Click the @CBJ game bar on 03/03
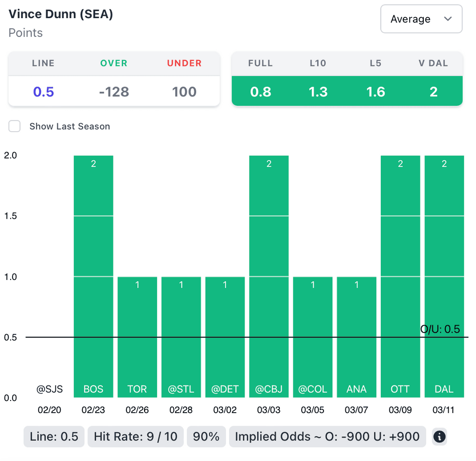476x461 pixels. pyautogui.click(x=269, y=276)
